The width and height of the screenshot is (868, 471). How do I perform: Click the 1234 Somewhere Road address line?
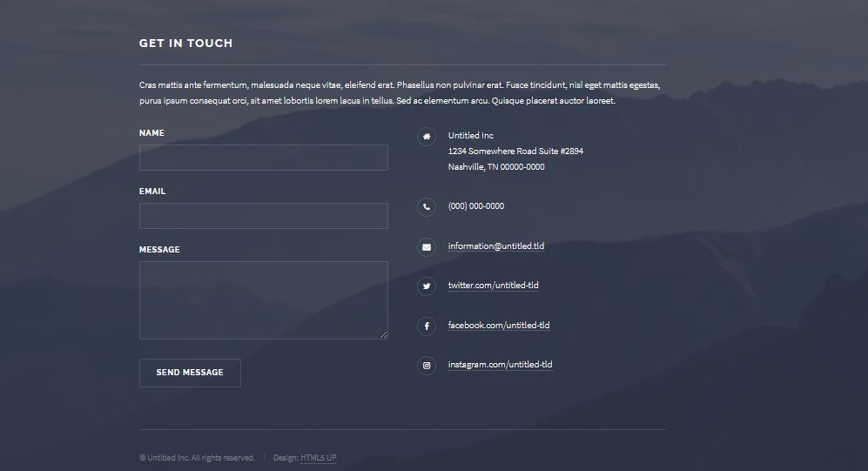(x=515, y=151)
